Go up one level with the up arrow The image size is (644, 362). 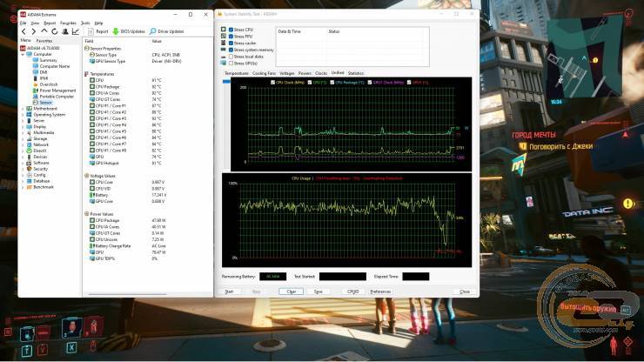tap(44, 31)
